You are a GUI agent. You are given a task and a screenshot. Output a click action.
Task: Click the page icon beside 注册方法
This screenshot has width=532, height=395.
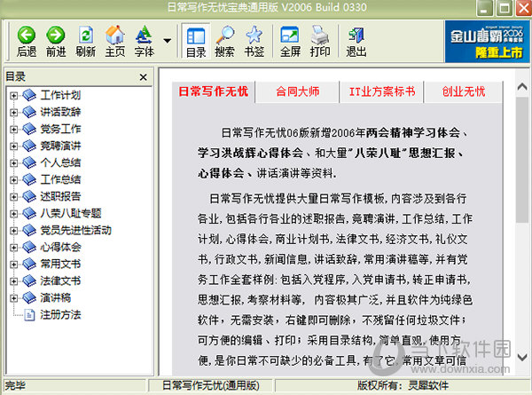30,315
